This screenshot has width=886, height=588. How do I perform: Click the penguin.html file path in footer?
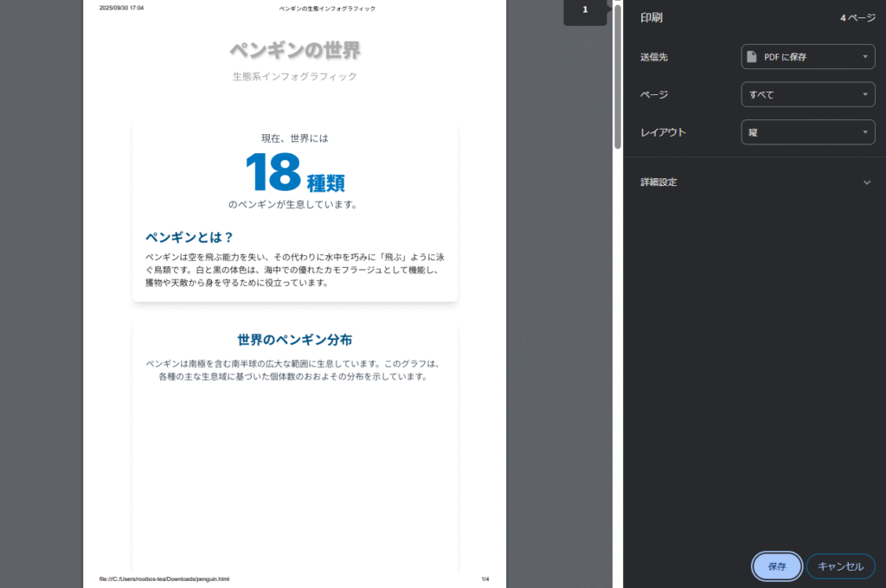pos(164,578)
